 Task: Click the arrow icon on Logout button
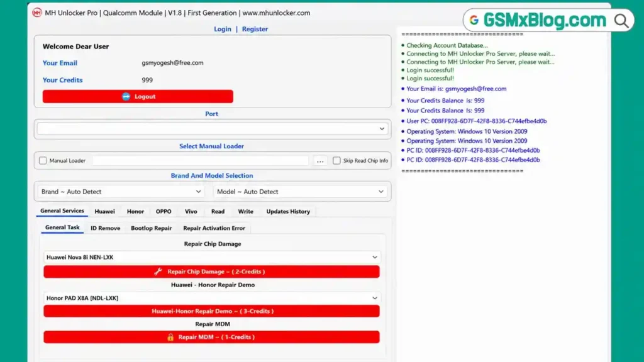(x=126, y=96)
